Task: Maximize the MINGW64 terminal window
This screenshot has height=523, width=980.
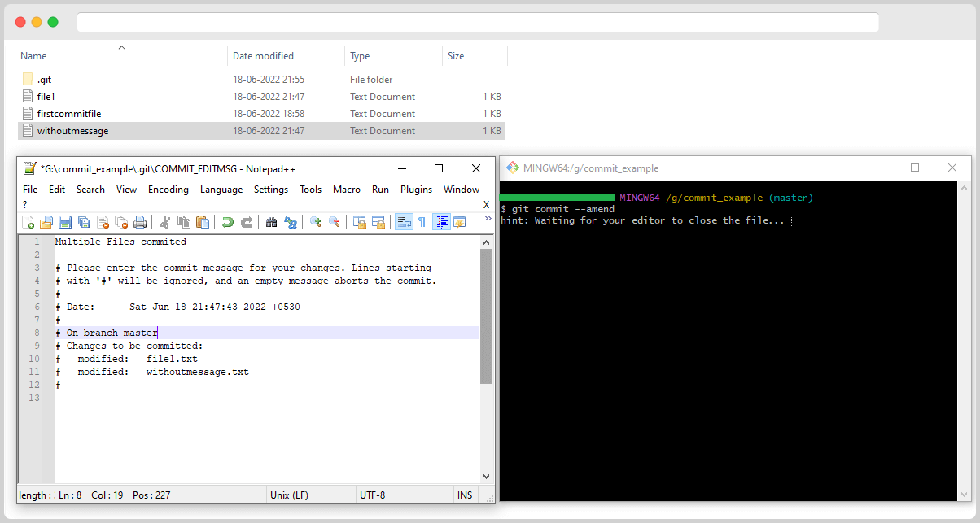Action: pos(915,168)
